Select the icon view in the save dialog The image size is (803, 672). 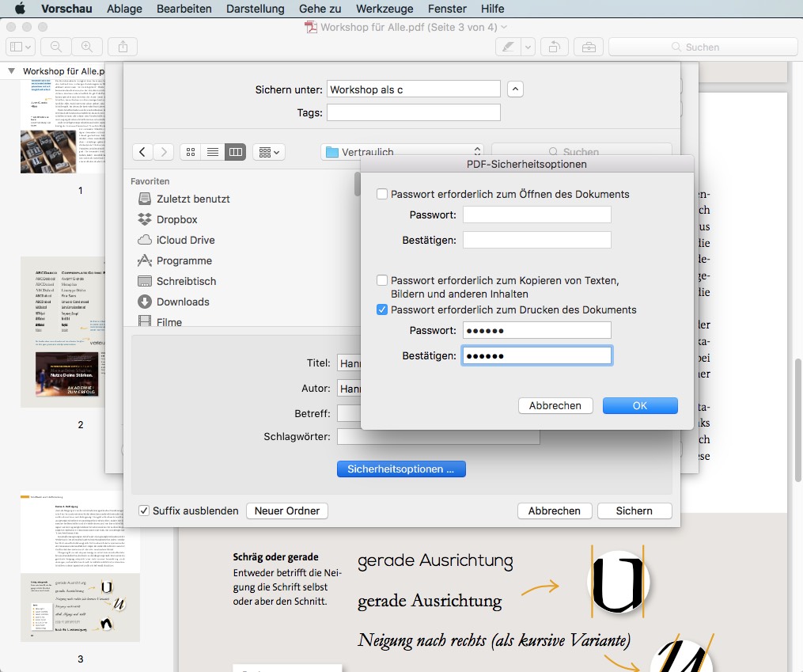tap(190, 151)
